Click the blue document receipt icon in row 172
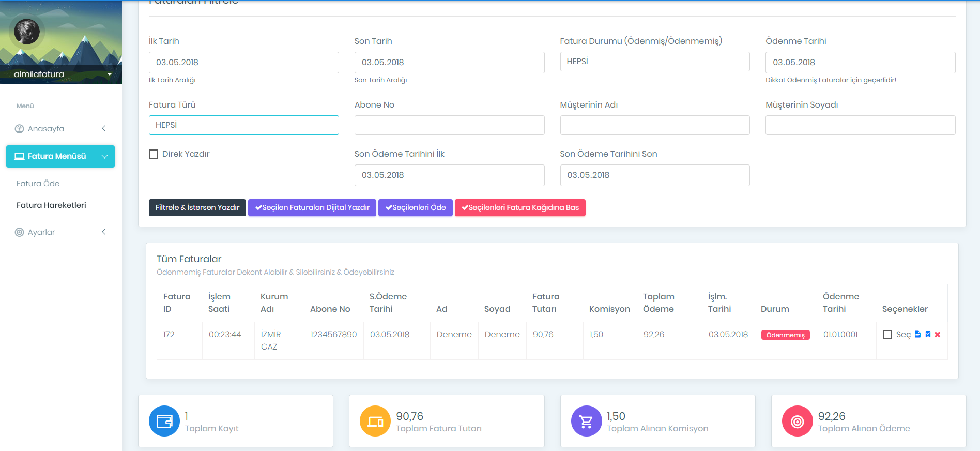 [x=917, y=335]
